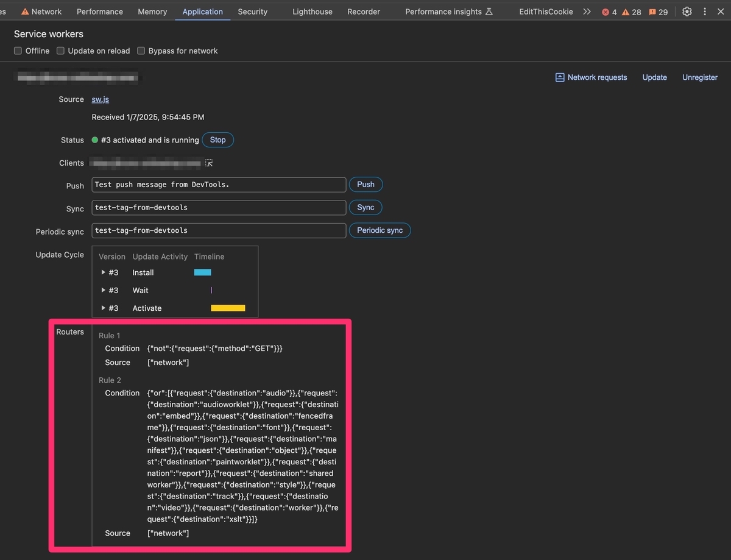The image size is (731, 560).
Task: Click the blue Install timeline bar
Action: 202,272
